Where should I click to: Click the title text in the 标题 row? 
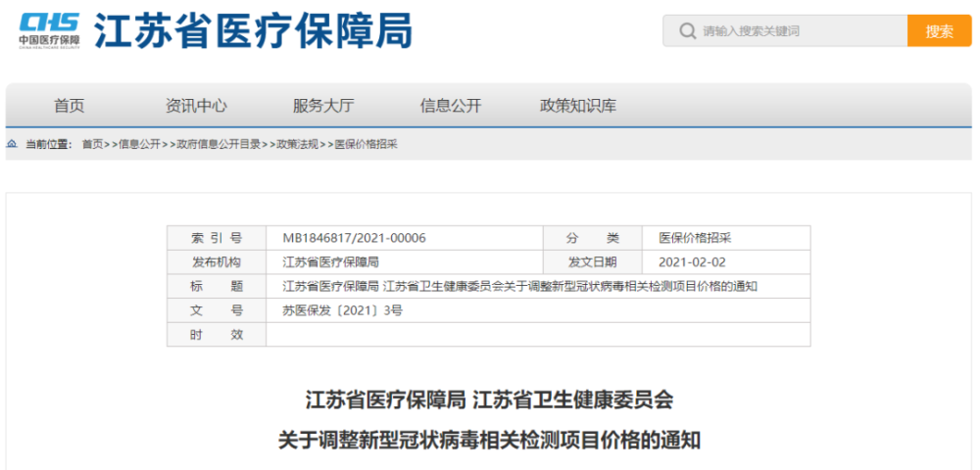click(x=520, y=287)
